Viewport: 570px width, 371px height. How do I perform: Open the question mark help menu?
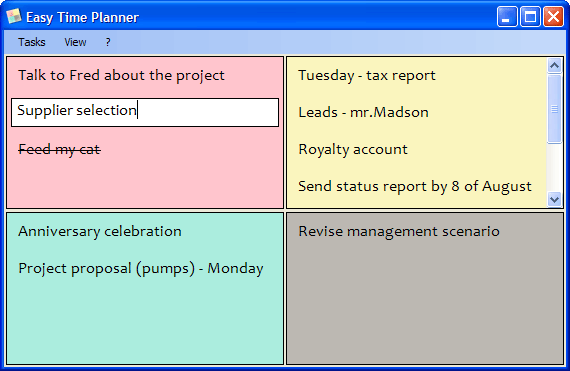pos(108,42)
